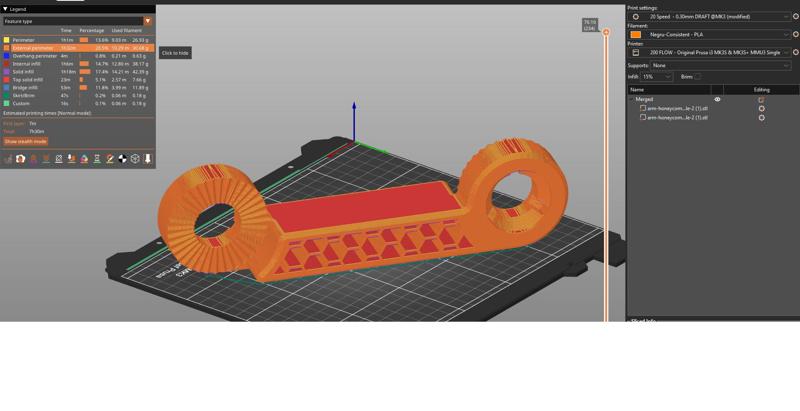Open Filament settings gear icon
The width and height of the screenshot is (800, 411).
point(795,35)
